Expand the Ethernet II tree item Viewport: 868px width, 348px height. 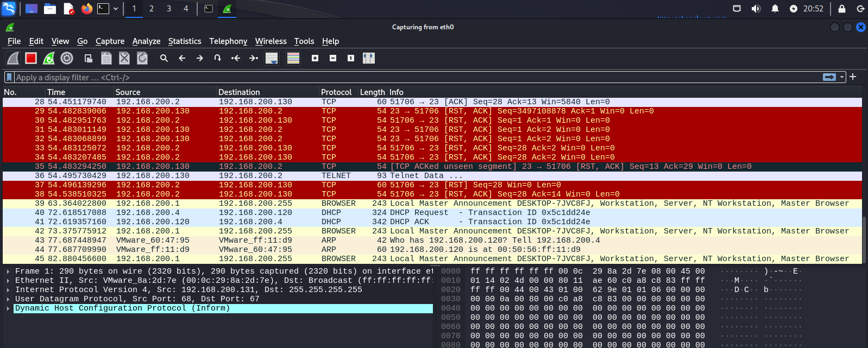8,281
